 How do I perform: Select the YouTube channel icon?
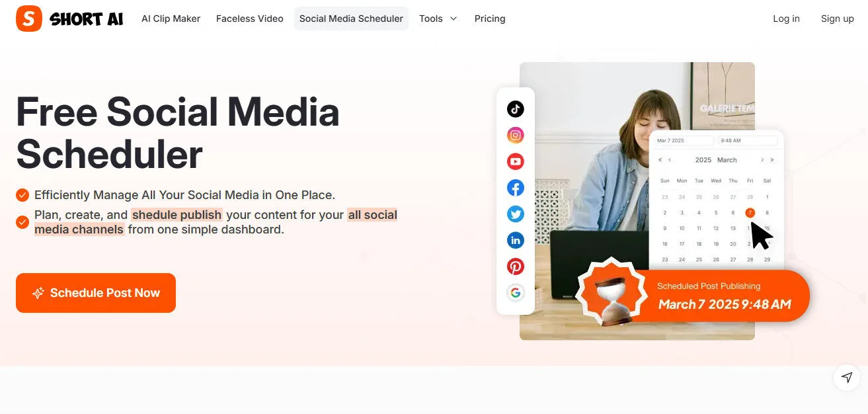[516, 161]
